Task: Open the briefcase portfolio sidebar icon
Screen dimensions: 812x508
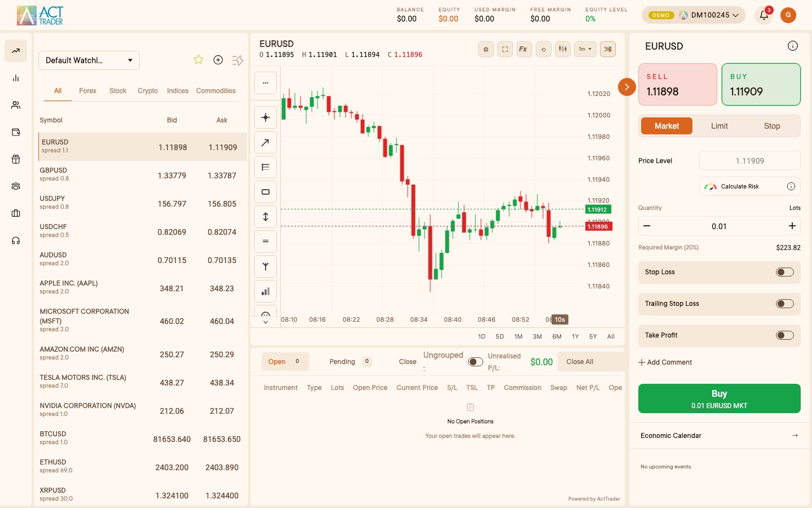Action: pos(16,213)
